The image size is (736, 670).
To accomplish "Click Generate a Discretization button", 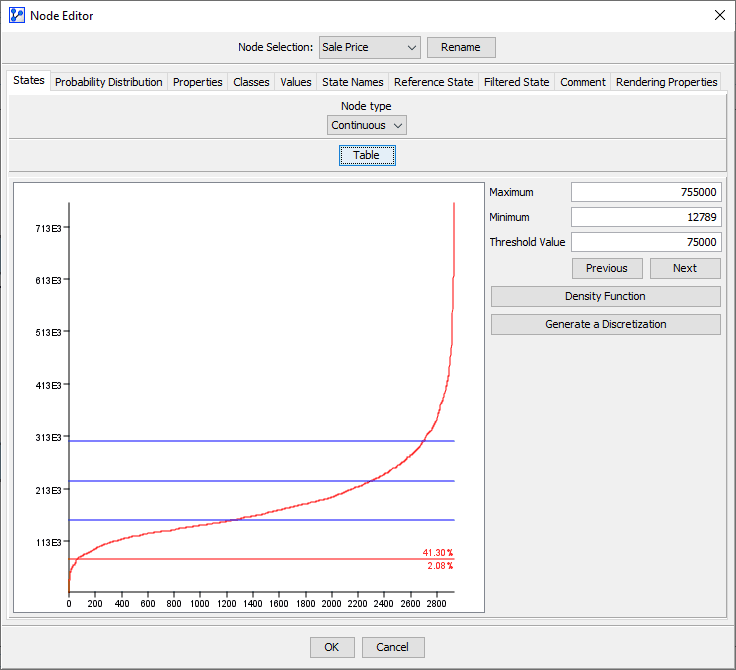I will (606, 324).
